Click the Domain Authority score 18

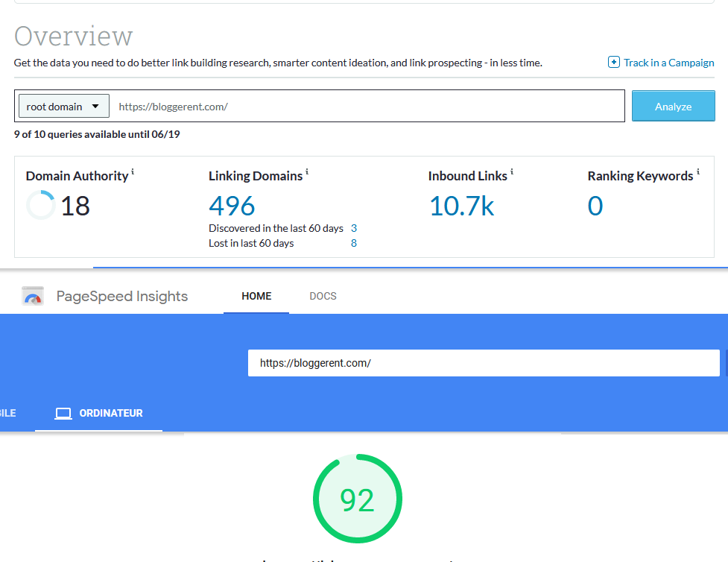click(x=75, y=206)
